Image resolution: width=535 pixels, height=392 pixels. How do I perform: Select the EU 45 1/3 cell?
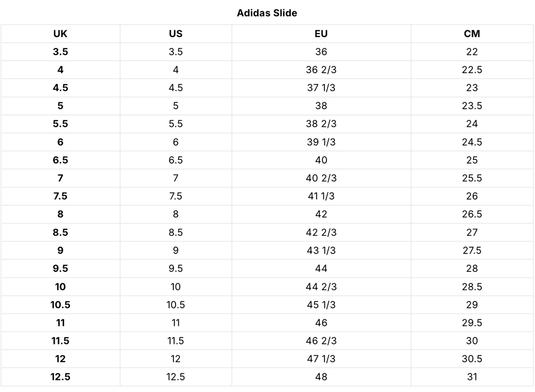tap(321, 305)
